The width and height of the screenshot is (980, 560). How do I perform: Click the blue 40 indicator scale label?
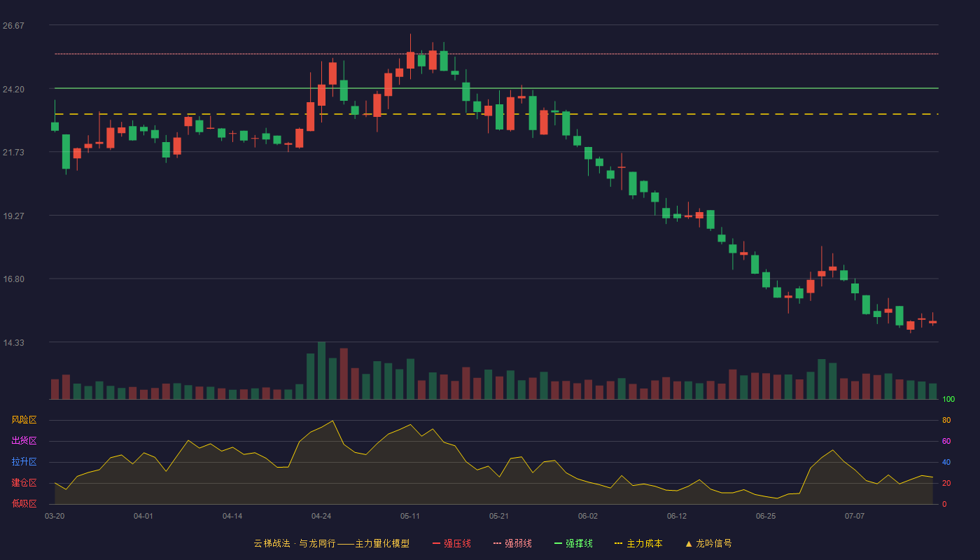[x=946, y=463]
